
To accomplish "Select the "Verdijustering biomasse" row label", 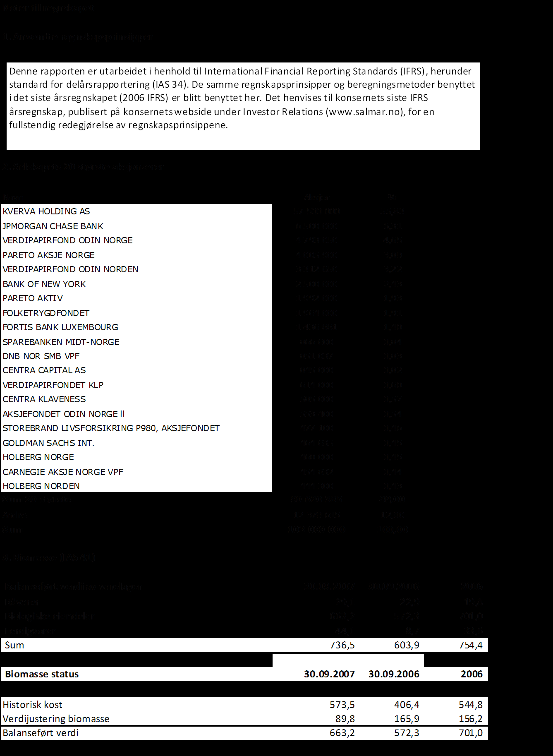I will (x=56, y=719).
